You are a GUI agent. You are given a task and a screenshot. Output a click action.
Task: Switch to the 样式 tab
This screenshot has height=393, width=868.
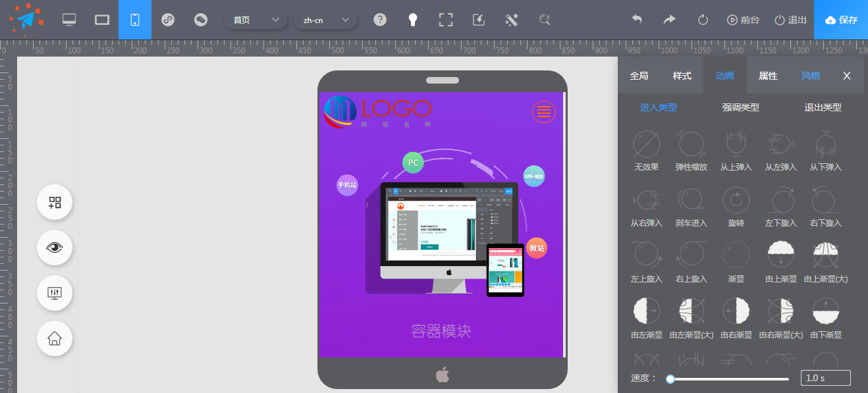(x=682, y=76)
